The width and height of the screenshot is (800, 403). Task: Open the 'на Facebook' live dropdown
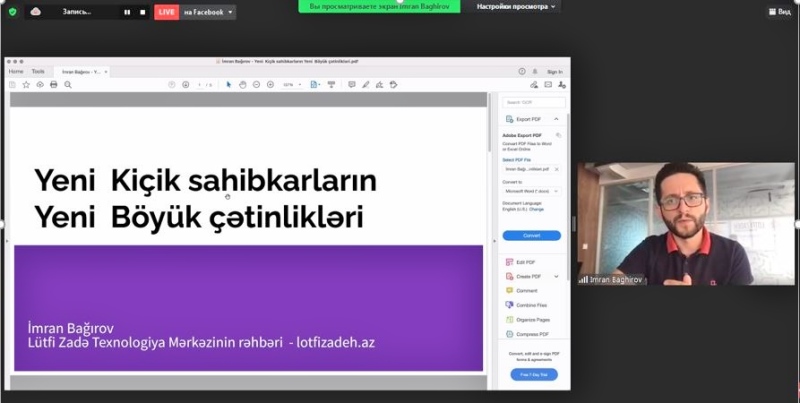point(208,12)
